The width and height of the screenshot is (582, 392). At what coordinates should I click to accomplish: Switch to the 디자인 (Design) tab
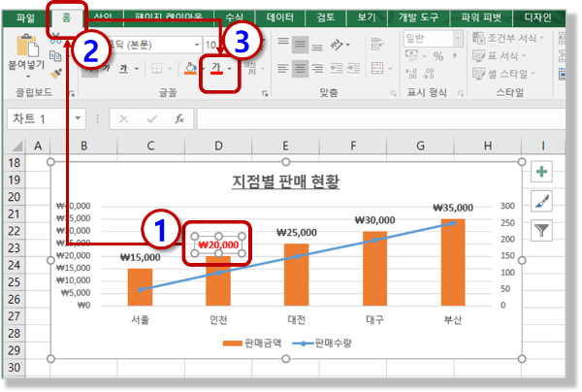537,17
